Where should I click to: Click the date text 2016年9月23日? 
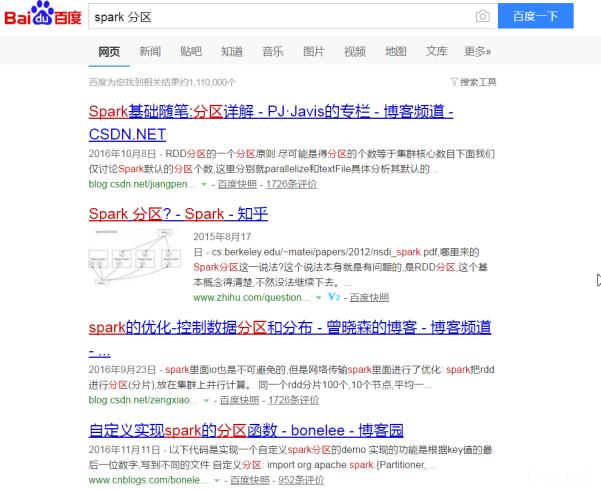122,370
